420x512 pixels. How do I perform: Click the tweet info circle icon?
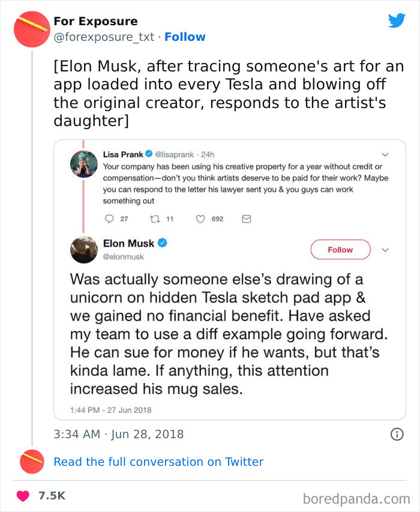click(x=397, y=434)
